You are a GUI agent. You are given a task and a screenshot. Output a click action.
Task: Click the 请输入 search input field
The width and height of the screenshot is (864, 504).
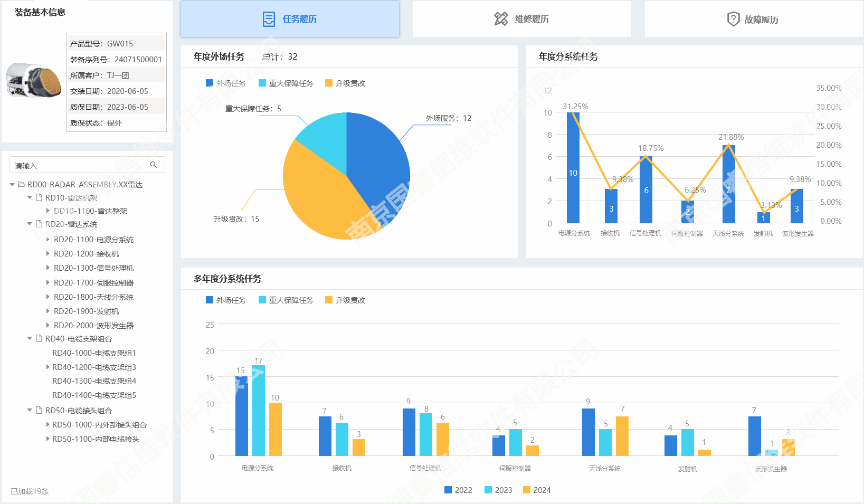79,165
